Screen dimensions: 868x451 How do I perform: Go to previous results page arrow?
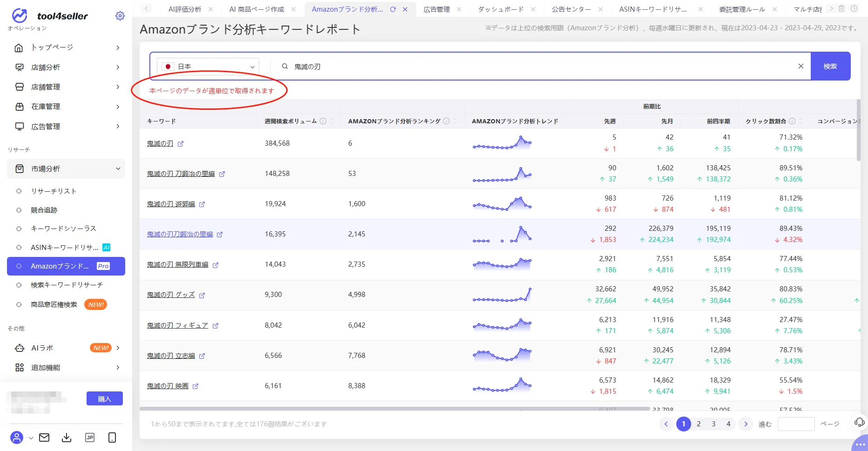pos(666,424)
